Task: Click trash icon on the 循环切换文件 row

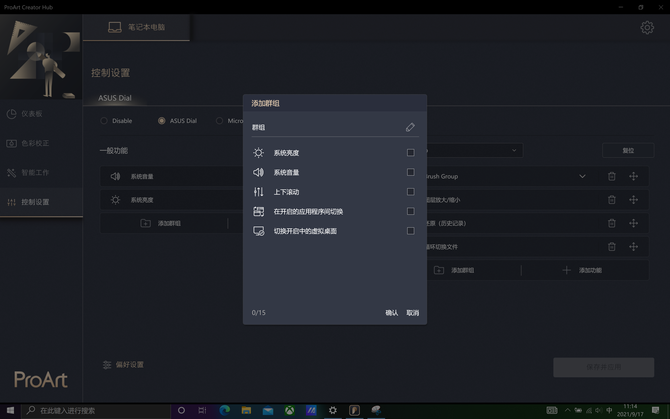Action: point(611,246)
